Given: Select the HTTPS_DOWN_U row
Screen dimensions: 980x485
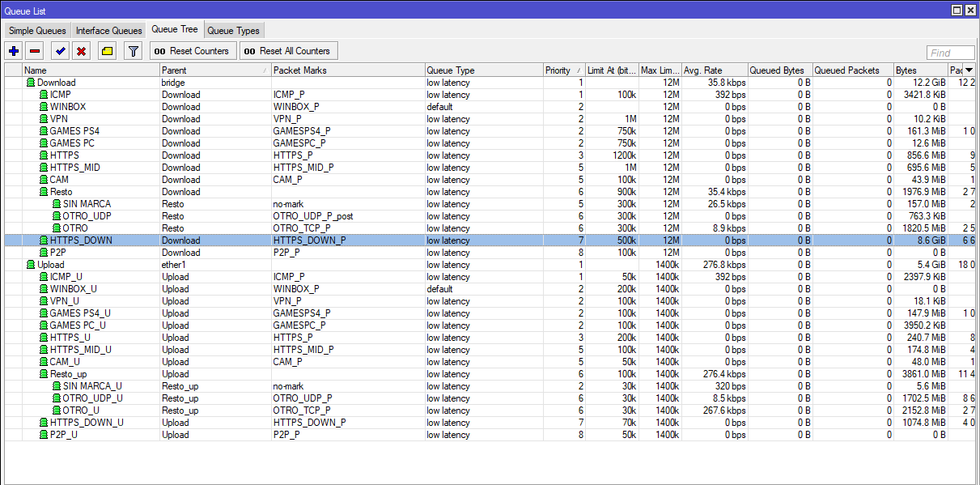Looking at the screenshot, I should pos(489,423).
